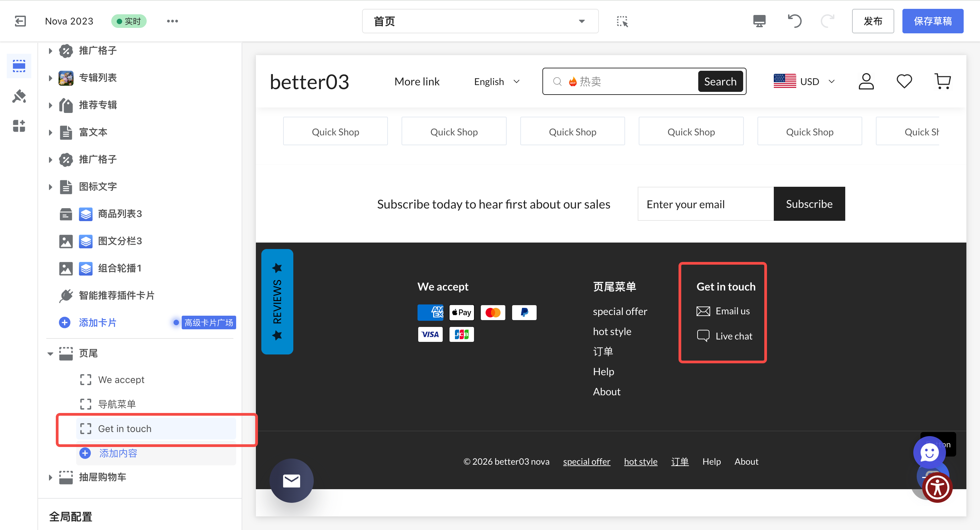Click the 保存草稿 save draft button
This screenshot has height=530, width=980.
(932, 21)
